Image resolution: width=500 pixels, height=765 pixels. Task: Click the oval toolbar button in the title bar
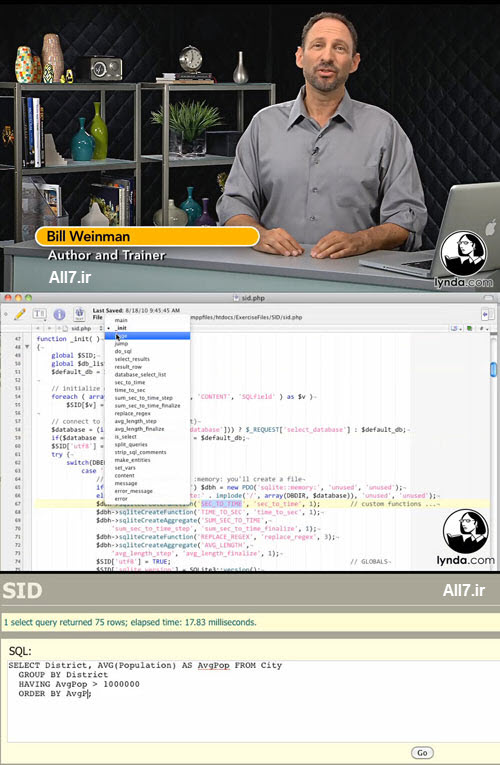(x=488, y=298)
